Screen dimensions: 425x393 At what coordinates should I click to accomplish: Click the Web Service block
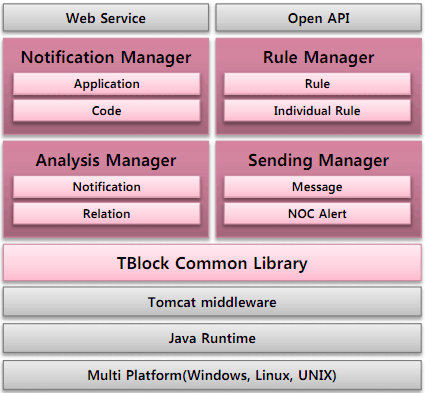pyautogui.click(x=106, y=18)
